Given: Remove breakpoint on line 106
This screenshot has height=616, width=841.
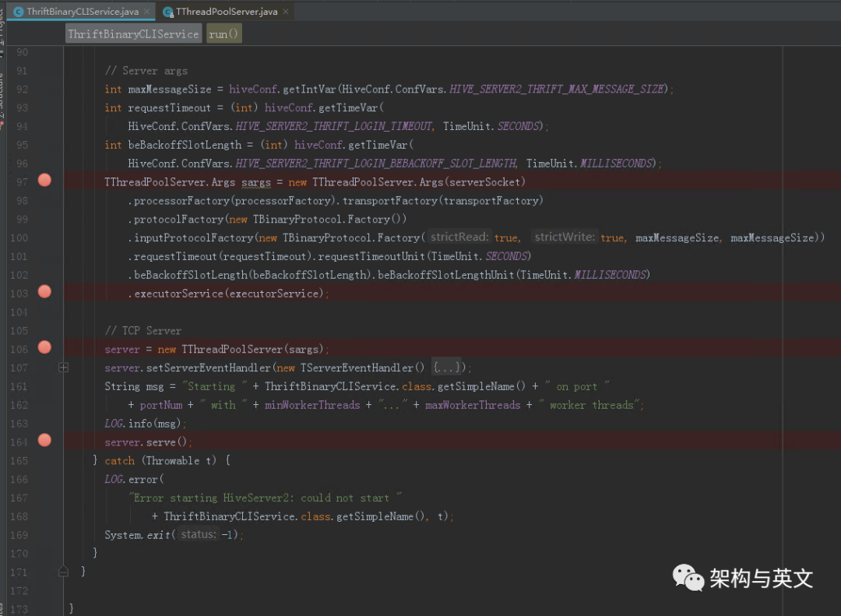Looking at the screenshot, I should (44, 347).
